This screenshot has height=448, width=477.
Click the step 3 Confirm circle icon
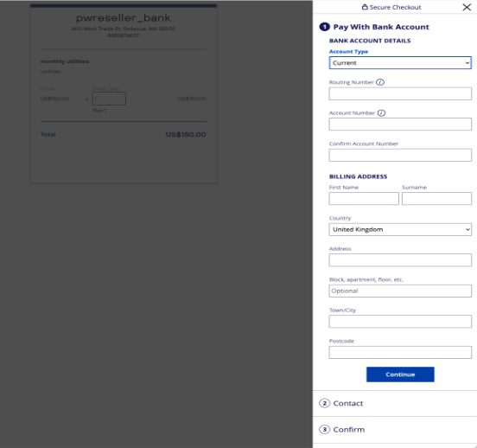coord(325,430)
